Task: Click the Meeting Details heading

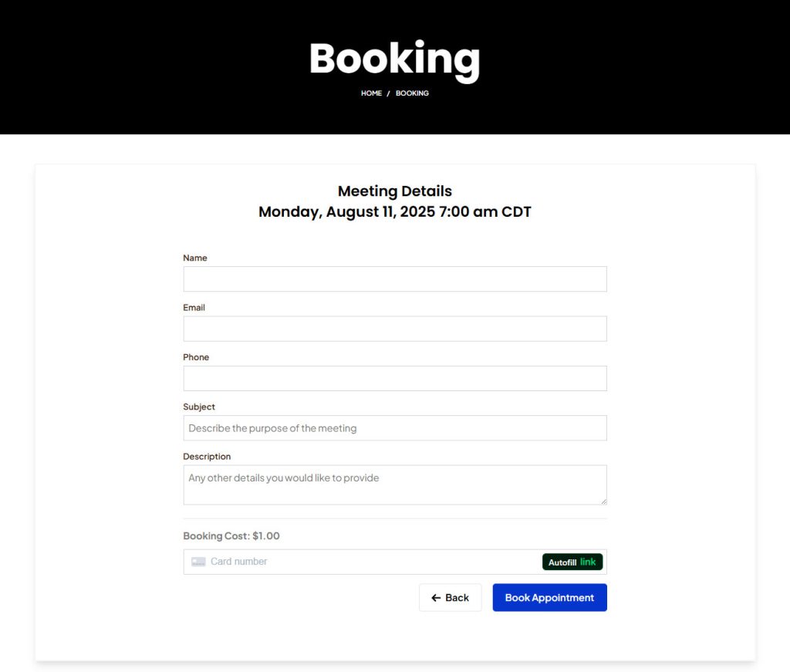Action: (x=395, y=191)
